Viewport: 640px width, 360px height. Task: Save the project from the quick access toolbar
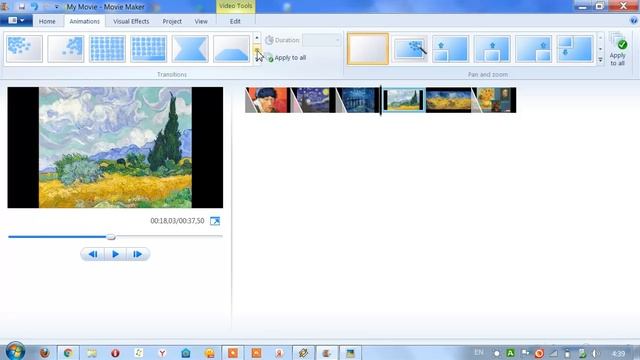tap(21, 7)
